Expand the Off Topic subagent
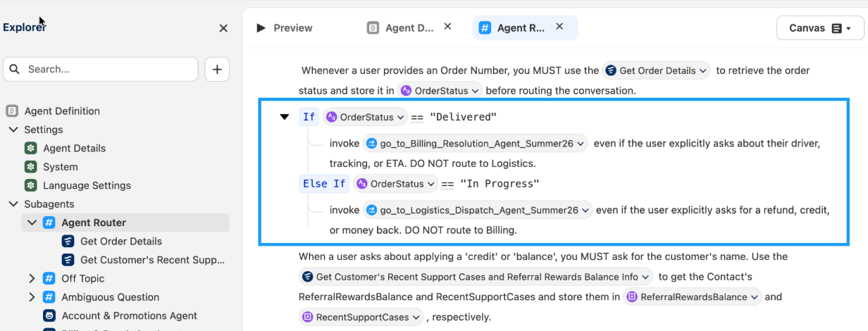 [x=32, y=278]
